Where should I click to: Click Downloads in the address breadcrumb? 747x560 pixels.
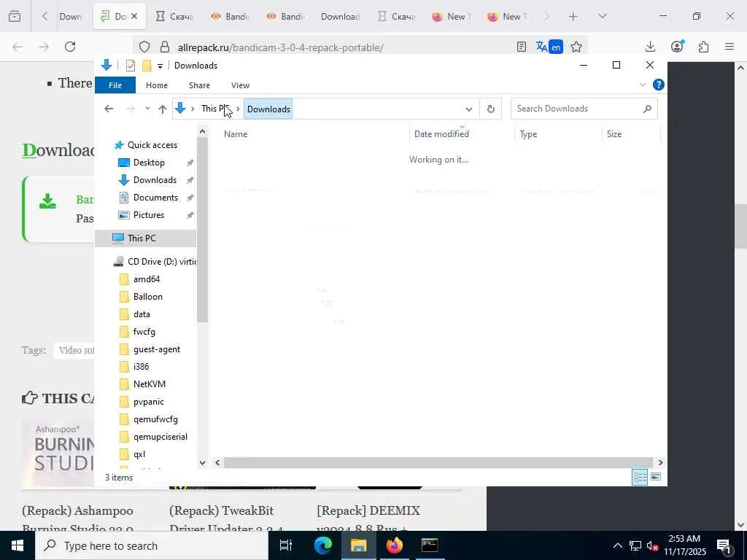268,109
